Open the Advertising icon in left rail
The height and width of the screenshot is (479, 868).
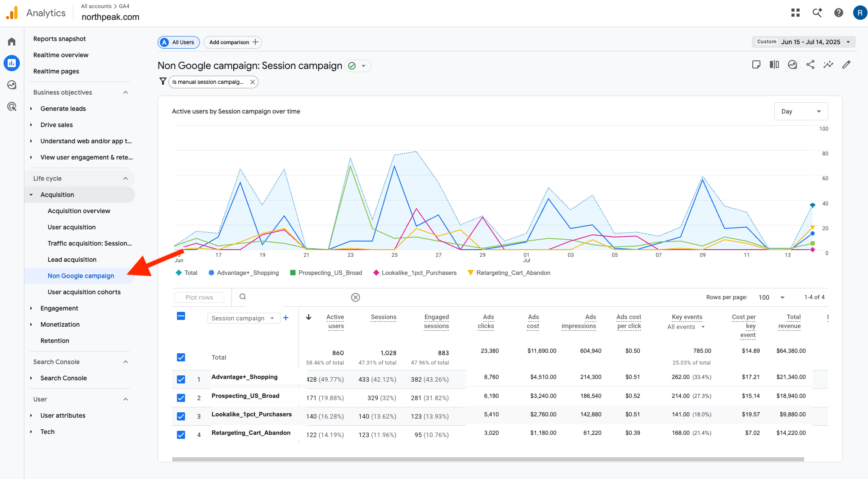coord(12,106)
